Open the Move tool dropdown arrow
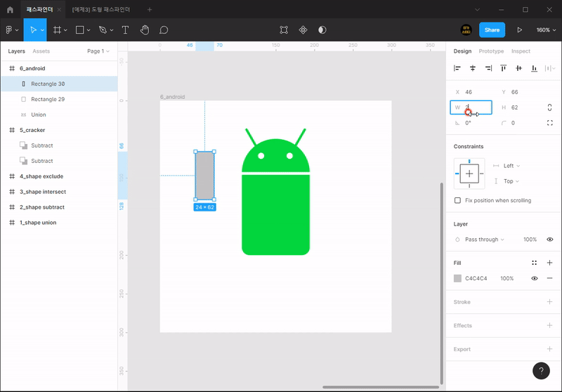The width and height of the screenshot is (562, 392). tap(42, 30)
